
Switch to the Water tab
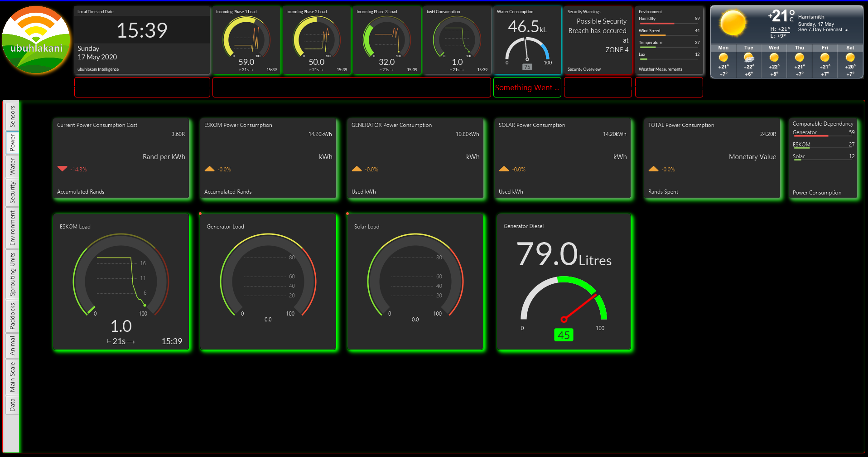coord(12,167)
